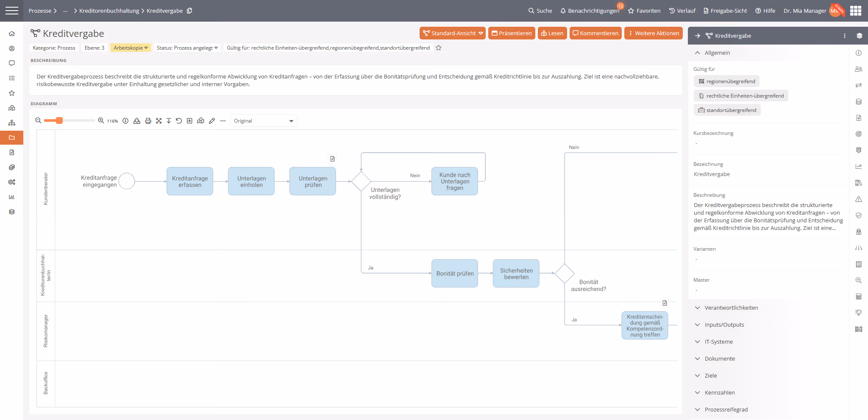Collapse the side panel with arrow
Viewport: 868px width, 420px height.
coord(698,36)
